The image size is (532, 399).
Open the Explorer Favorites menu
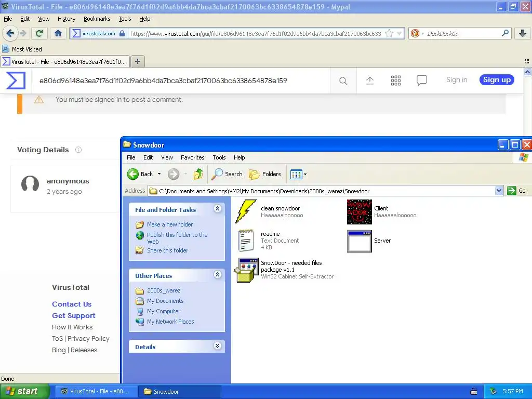[x=192, y=157]
